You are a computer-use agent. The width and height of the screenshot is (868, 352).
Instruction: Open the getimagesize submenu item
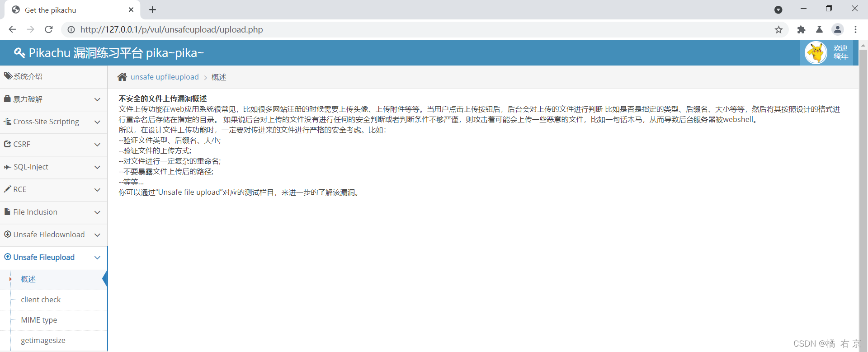click(x=53, y=340)
